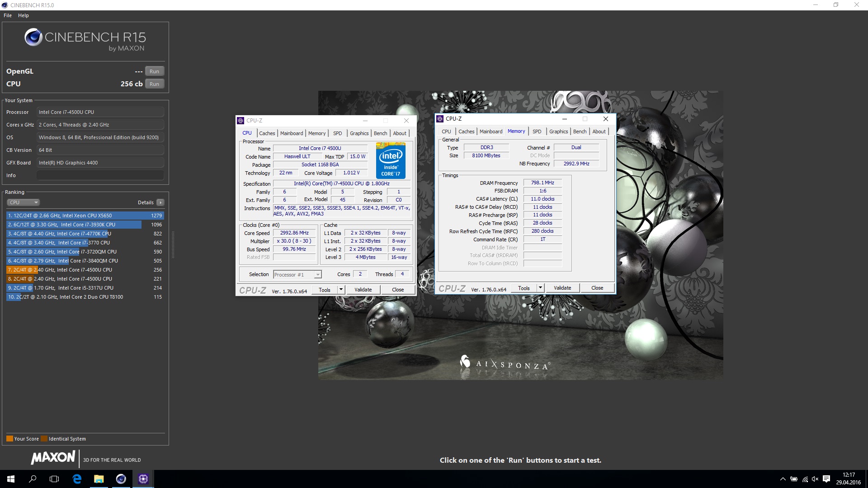Click muted volume tray icon
Screen dimensions: 868x488
tap(815, 479)
